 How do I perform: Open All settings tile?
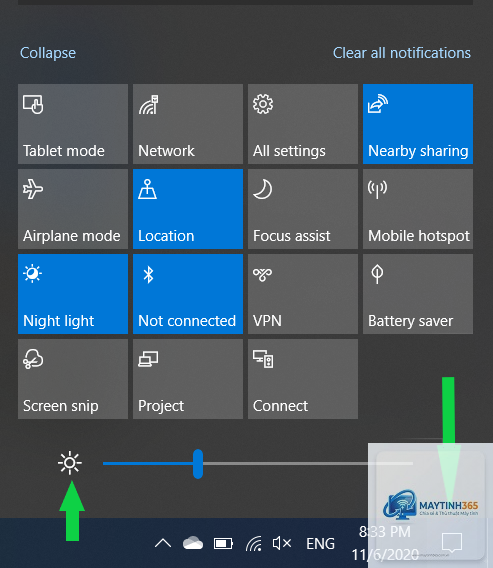(x=303, y=124)
